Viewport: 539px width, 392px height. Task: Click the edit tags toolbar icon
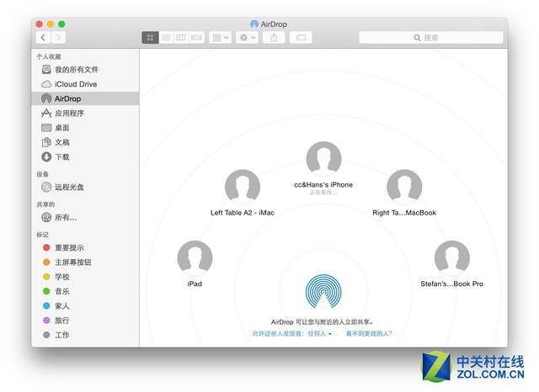point(301,38)
